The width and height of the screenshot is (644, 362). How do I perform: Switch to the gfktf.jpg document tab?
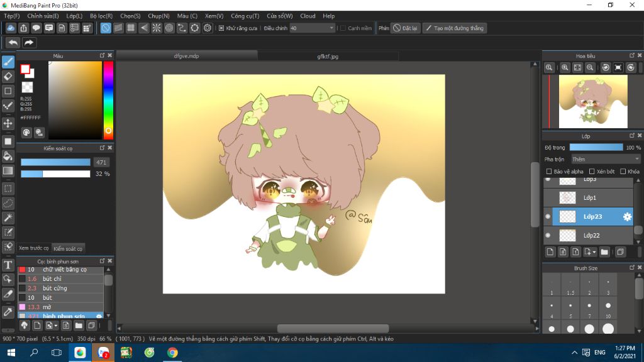pyautogui.click(x=328, y=56)
